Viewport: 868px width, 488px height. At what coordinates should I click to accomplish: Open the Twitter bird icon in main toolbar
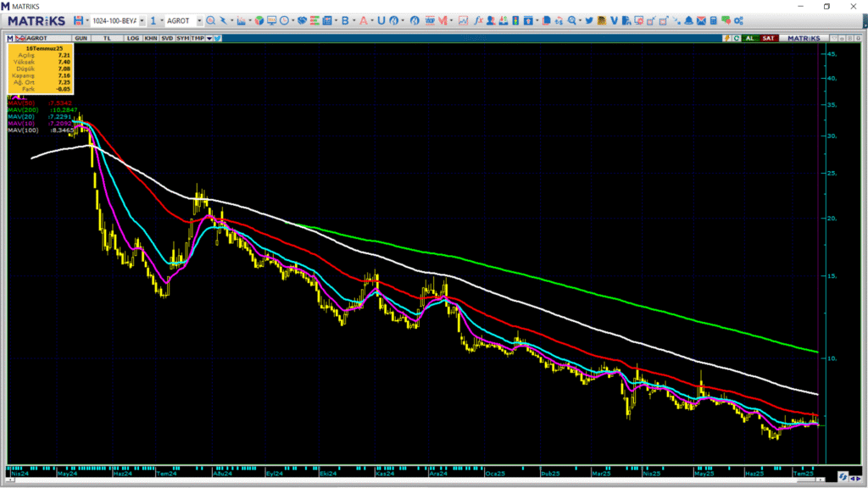589,20
